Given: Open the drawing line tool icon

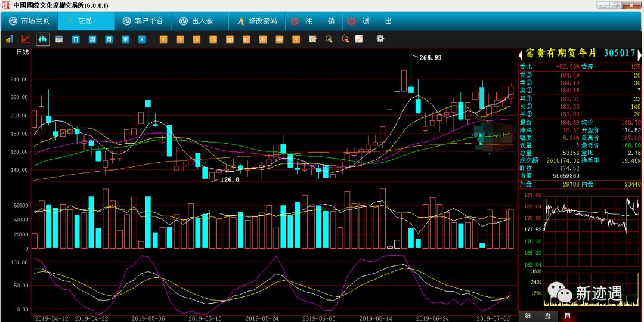Looking at the screenshot, I should (359, 39).
